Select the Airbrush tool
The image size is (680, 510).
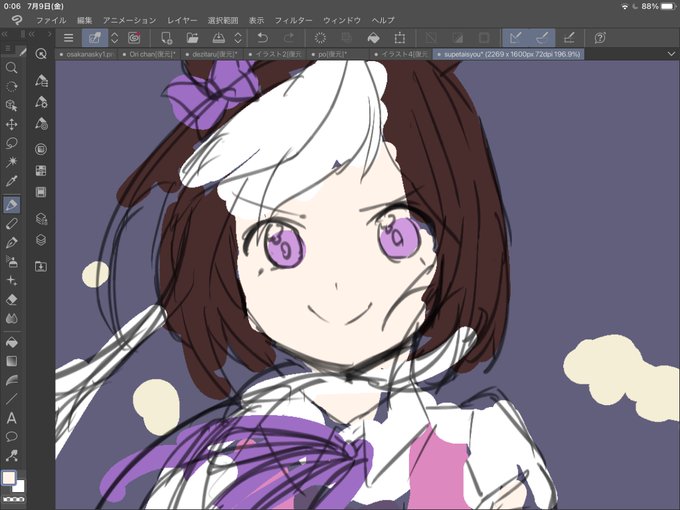[x=12, y=262]
